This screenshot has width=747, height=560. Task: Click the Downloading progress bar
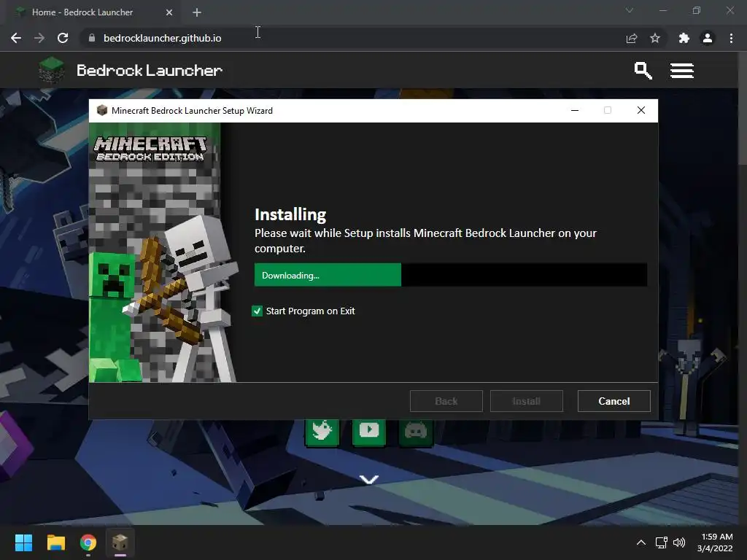click(x=451, y=275)
